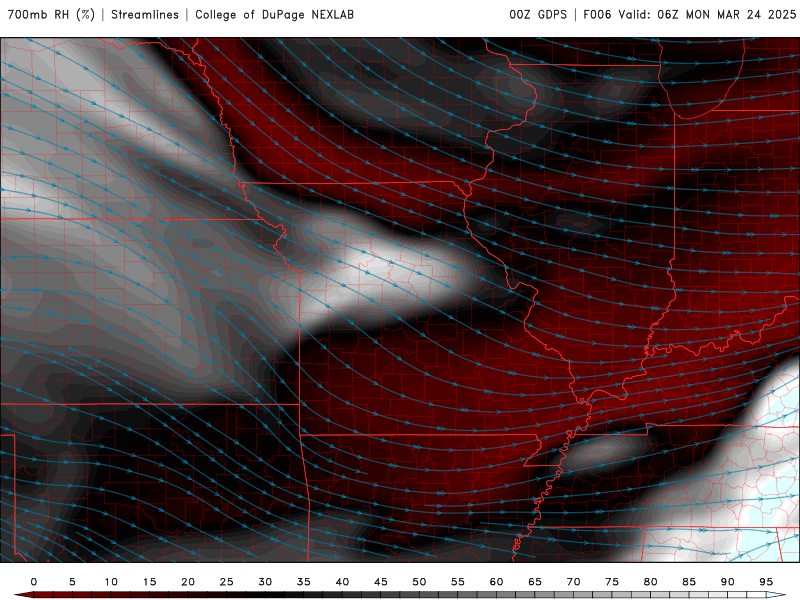Click the colorbar label "30"
The image size is (800, 600).
(265, 582)
